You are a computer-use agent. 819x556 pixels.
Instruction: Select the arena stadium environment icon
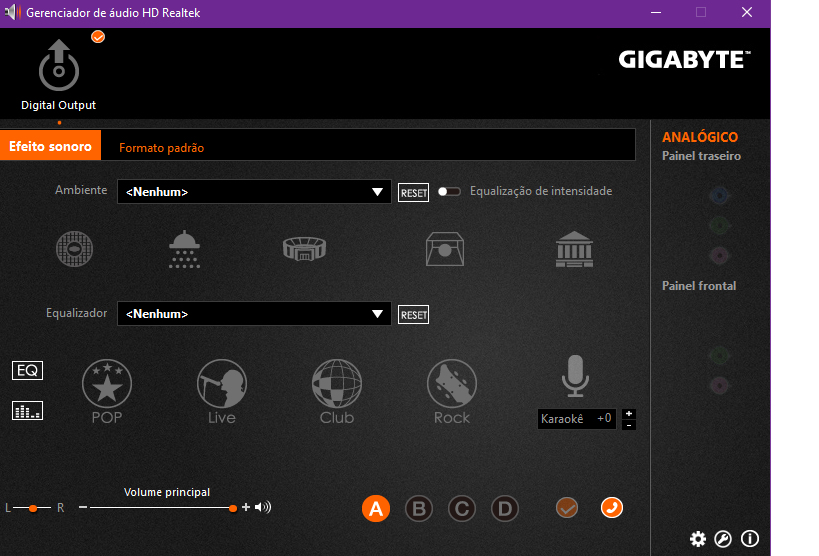(x=305, y=249)
